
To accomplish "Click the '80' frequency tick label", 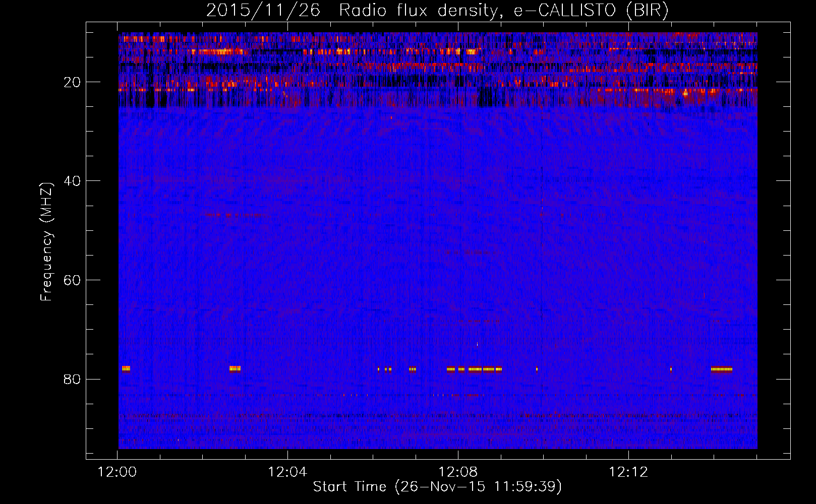I will [72, 379].
